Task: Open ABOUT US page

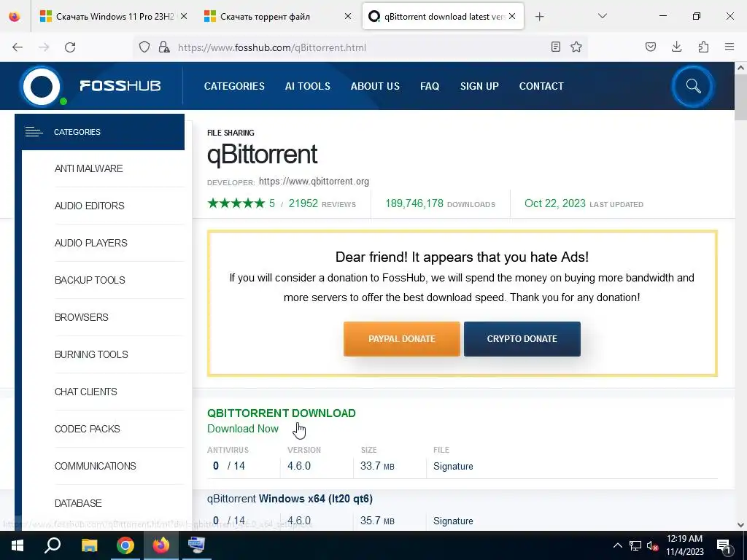Action: 375,86
